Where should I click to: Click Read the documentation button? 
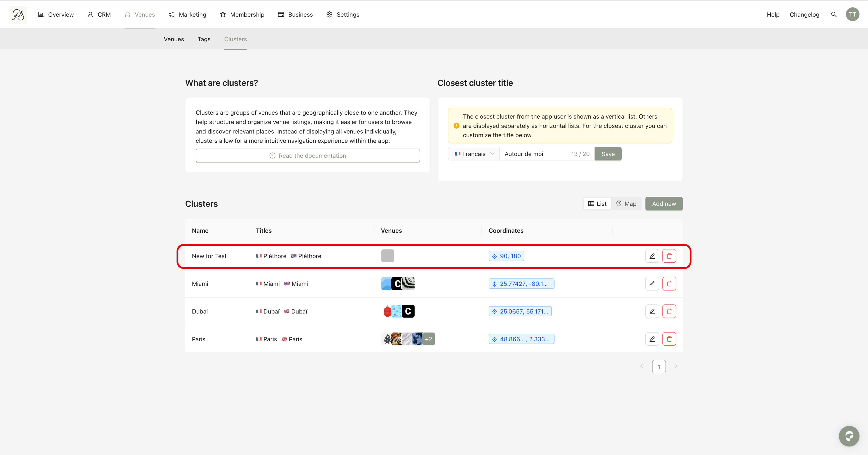(x=307, y=155)
